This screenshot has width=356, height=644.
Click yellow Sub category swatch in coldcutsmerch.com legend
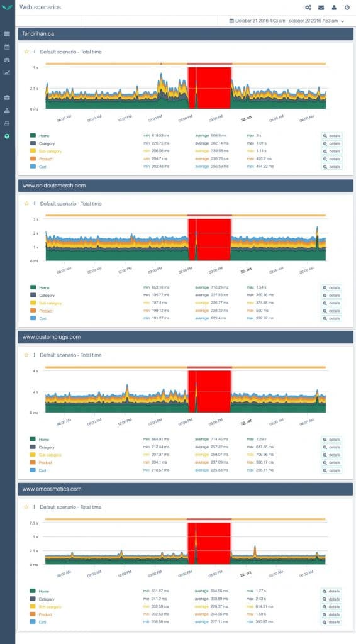[33, 303]
